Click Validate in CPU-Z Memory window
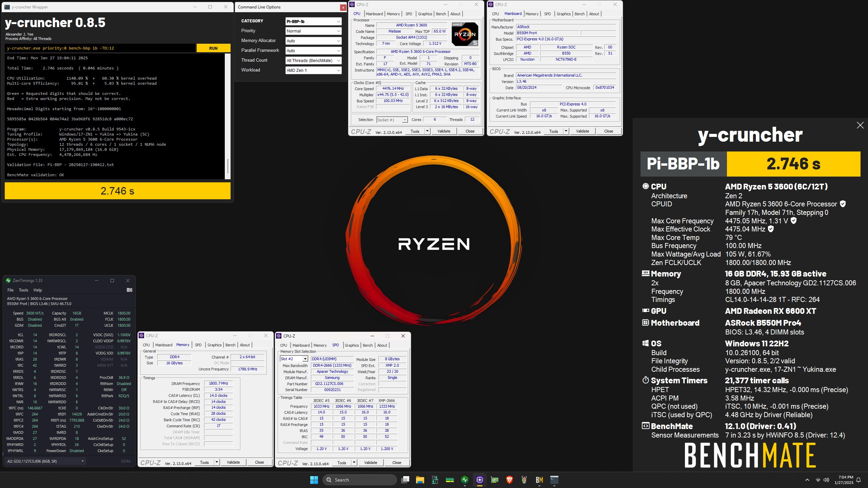Screen dimensions: 868x488 (233, 462)
